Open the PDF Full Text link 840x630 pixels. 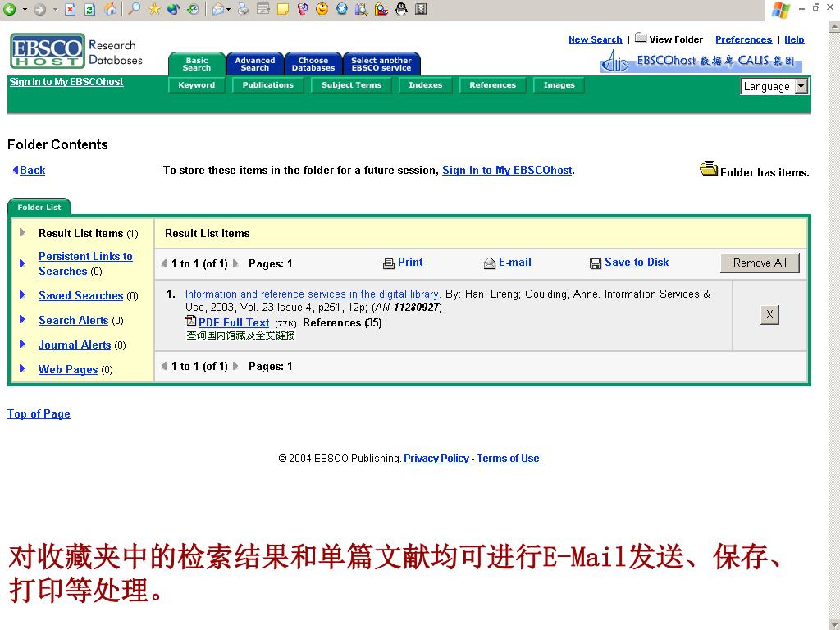[234, 323]
